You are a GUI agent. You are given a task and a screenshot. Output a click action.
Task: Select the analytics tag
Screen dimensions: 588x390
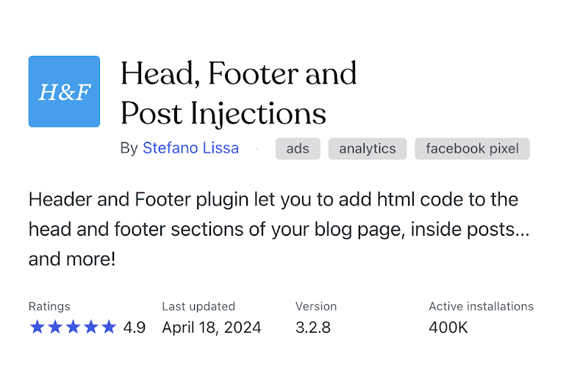[x=367, y=149]
